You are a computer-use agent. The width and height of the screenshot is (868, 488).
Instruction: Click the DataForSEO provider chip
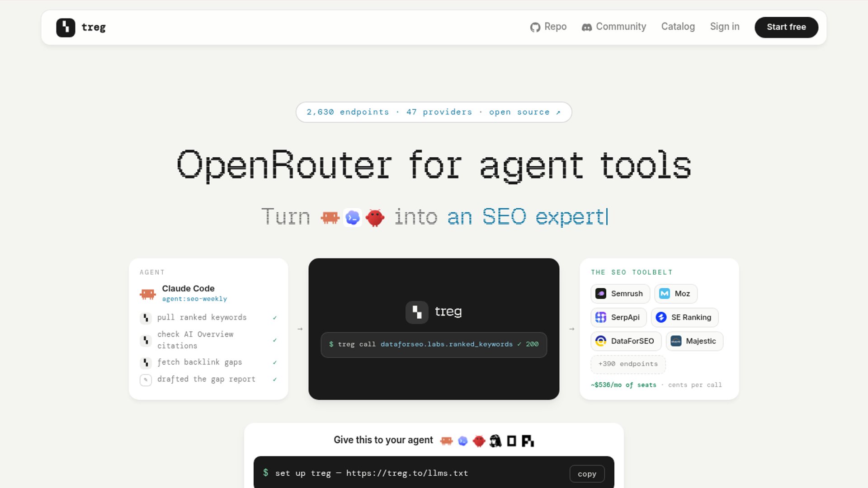coord(626,341)
